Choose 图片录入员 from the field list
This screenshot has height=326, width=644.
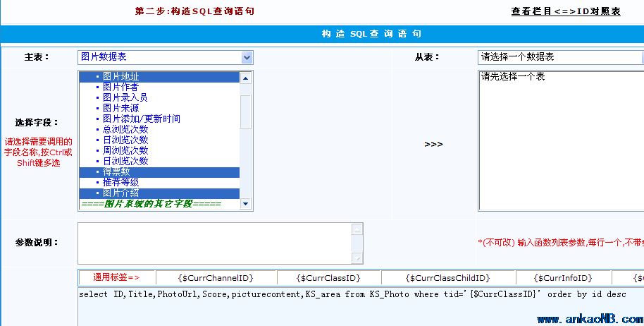click(x=125, y=97)
